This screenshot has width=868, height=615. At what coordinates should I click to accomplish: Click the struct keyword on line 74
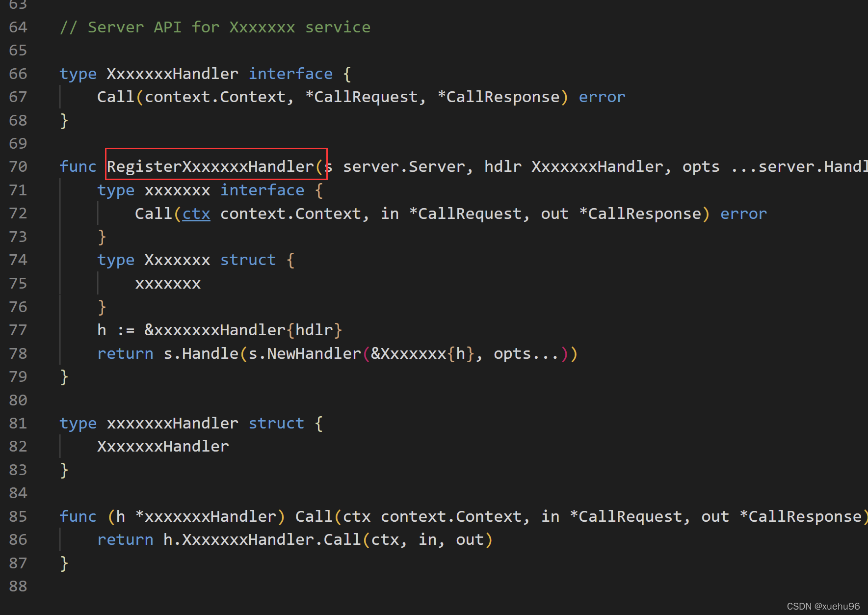point(248,260)
